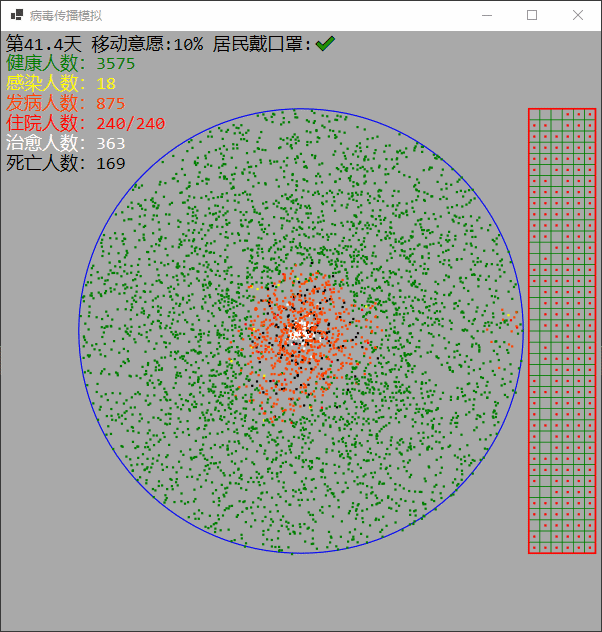Screen dimensions: 602x632
Task: Click the symptomatic count 875
Action: coord(111,104)
